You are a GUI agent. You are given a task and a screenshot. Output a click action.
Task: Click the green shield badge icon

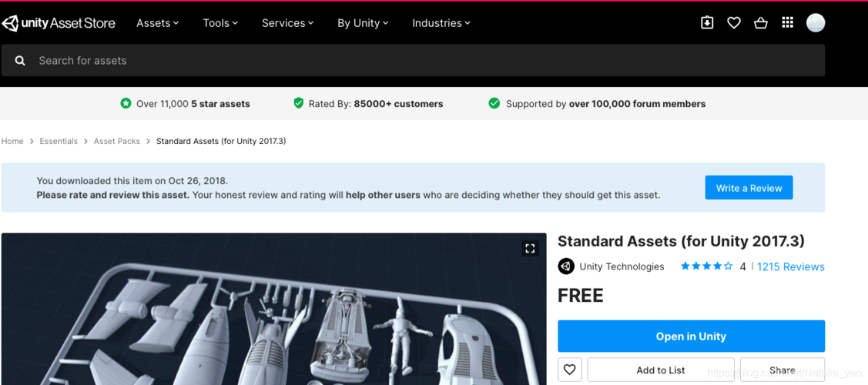pos(298,103)
